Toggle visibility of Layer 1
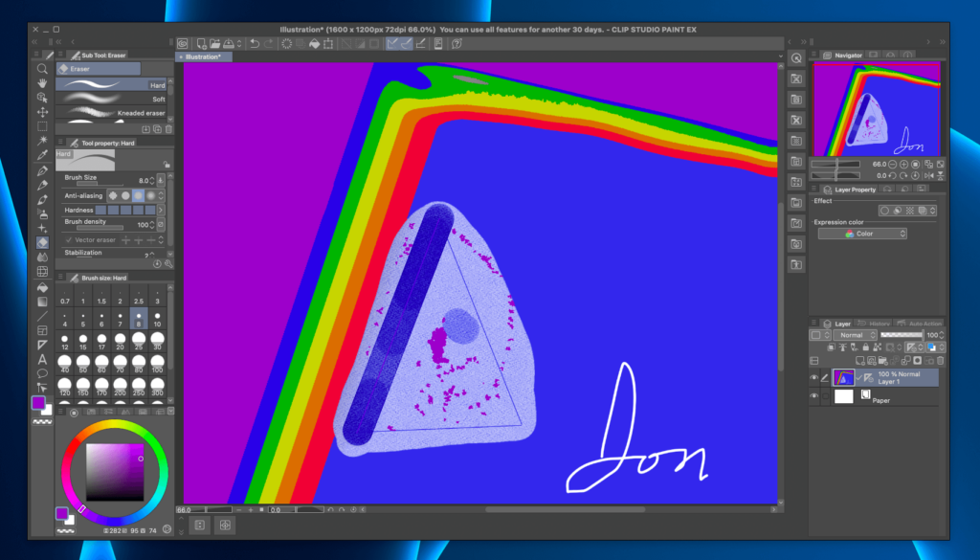The width and height of the screenshot is (980, 560). tap(813, 377)
